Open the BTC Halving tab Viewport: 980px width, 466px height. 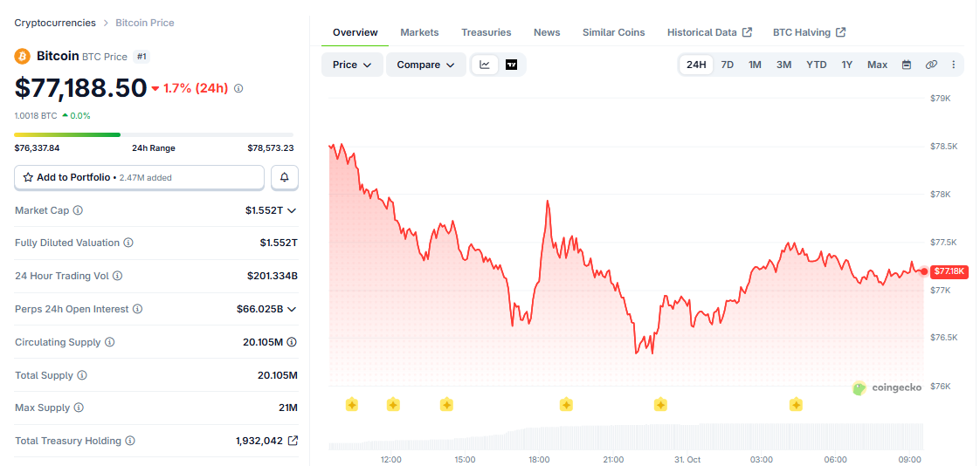pos(810,32)
